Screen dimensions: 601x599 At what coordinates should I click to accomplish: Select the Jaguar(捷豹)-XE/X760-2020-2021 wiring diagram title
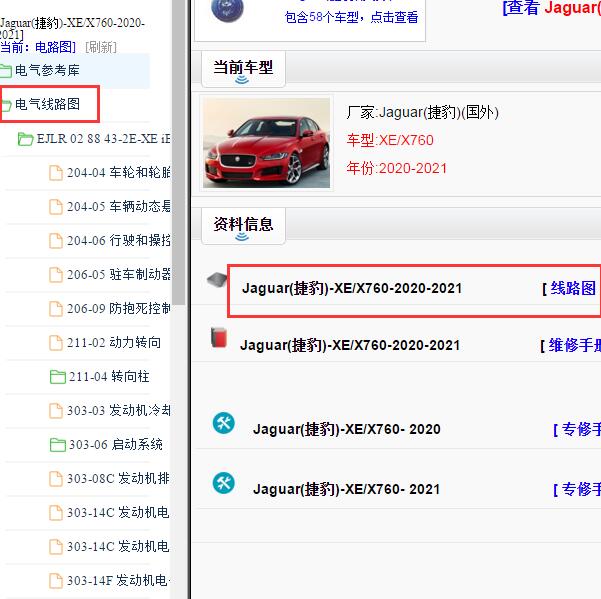pos(352,288)
